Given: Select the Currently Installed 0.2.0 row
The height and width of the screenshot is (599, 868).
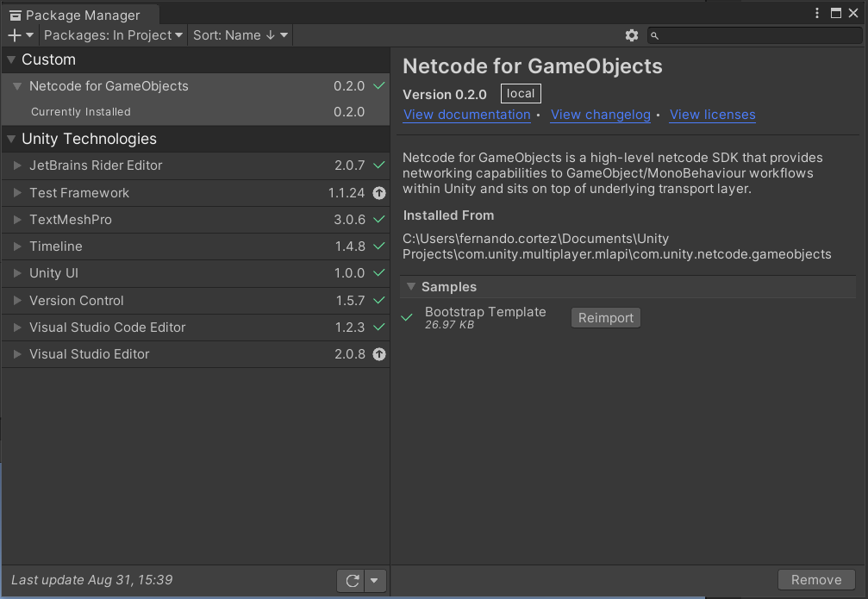Looking at the screenshot, I should coord(196,112).
